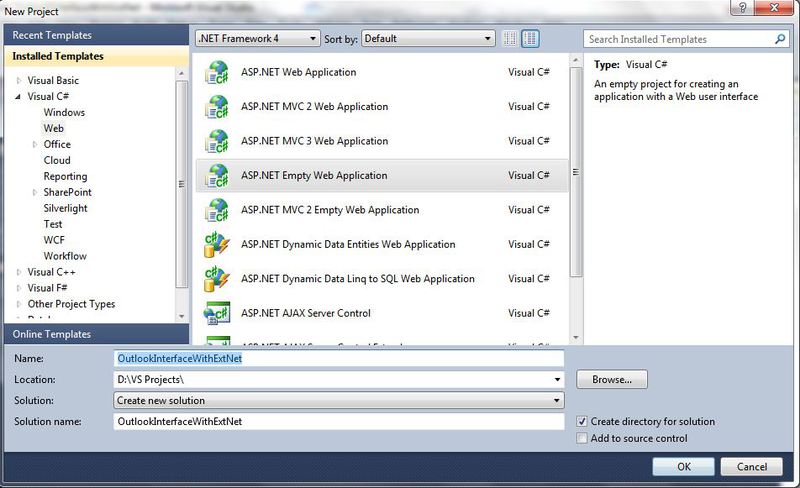800x488 pixels.
Task: Close the New Project dialog
Action: pyautogui.click(x=774, y=7)
